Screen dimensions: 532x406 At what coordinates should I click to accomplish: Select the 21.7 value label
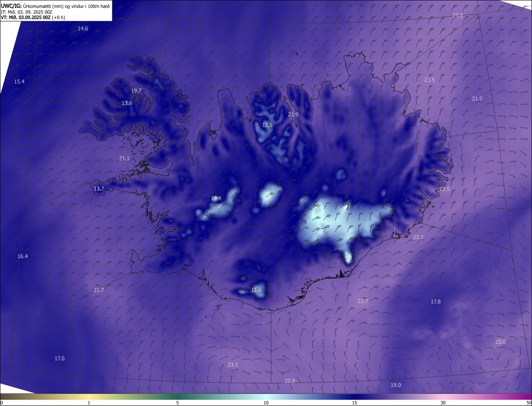(99, 290)
